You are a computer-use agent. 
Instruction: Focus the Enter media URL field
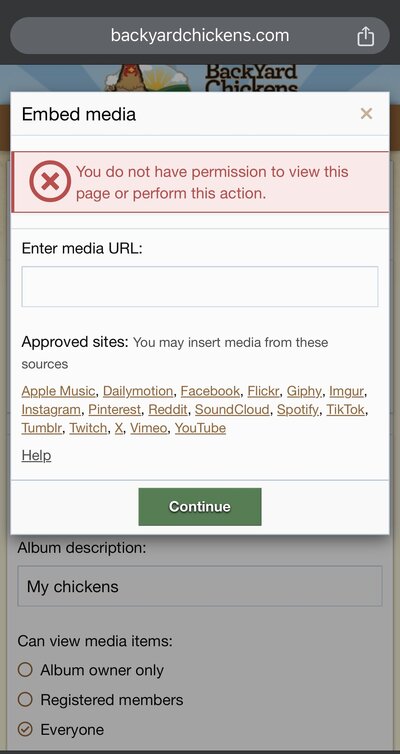[200, 287]
